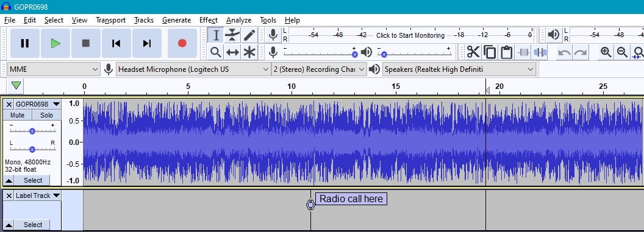
Task: Click the Undo arrow icon
Action: tap(564, 52)
